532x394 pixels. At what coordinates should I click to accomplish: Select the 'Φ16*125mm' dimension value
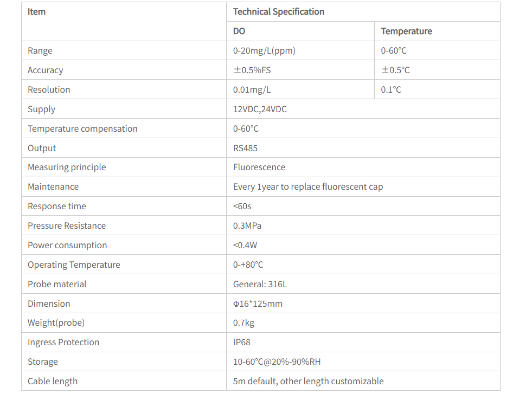click(258, 304)
